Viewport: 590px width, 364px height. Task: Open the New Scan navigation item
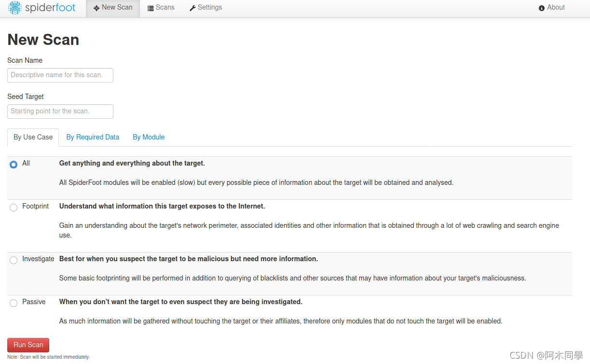(x=113, y=8)
